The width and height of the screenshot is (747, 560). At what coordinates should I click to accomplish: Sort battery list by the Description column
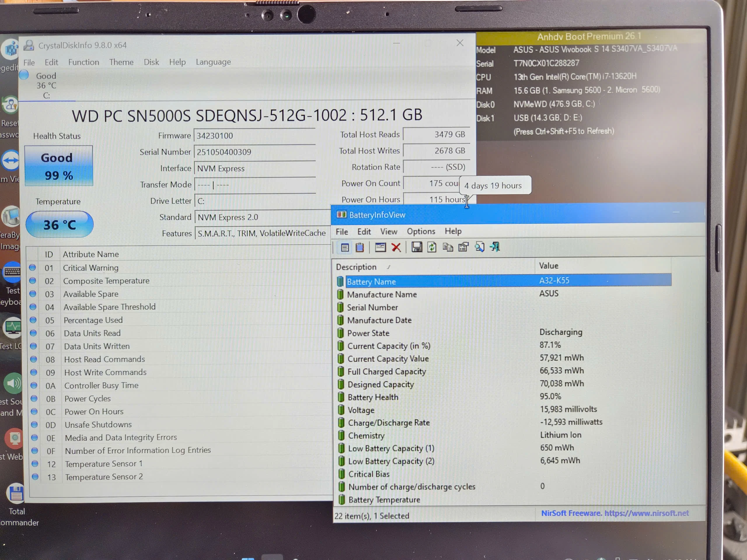[434, 267]
